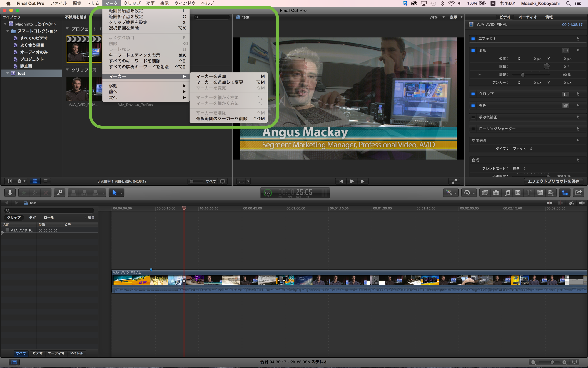
Task: Switch to オーディオ inspector tab
Action: [527, 17]
